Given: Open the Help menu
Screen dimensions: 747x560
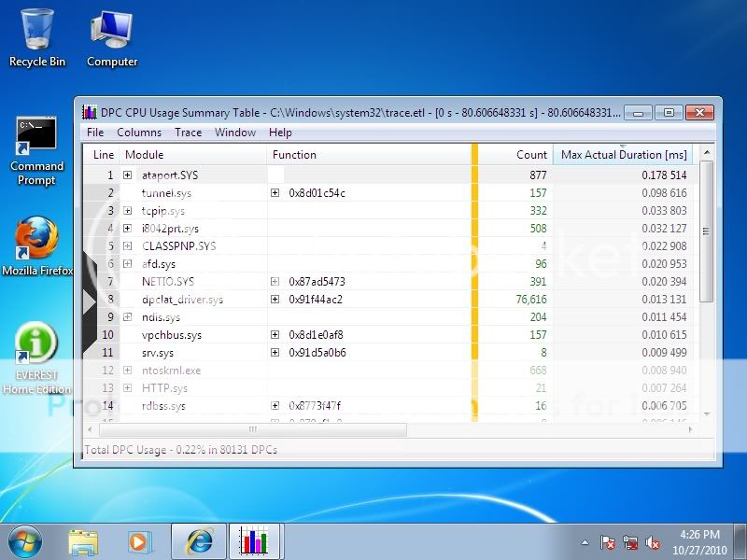Looking at the screenshot, I should coord(280,132).
